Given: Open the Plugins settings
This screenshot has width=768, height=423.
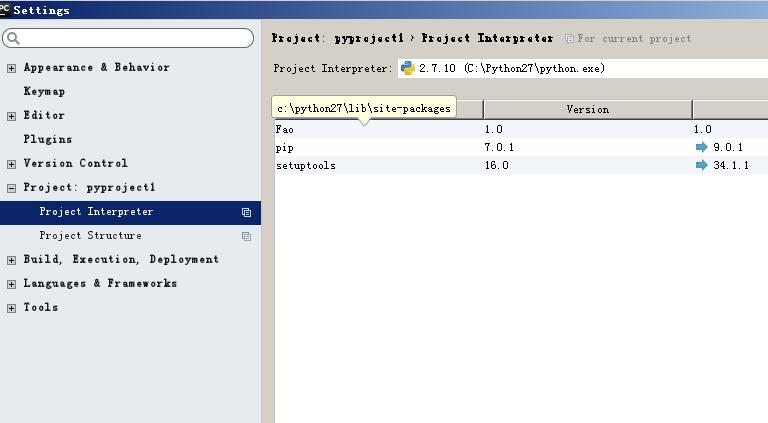Looking at the screenshot, I should (x=48, y=139).
